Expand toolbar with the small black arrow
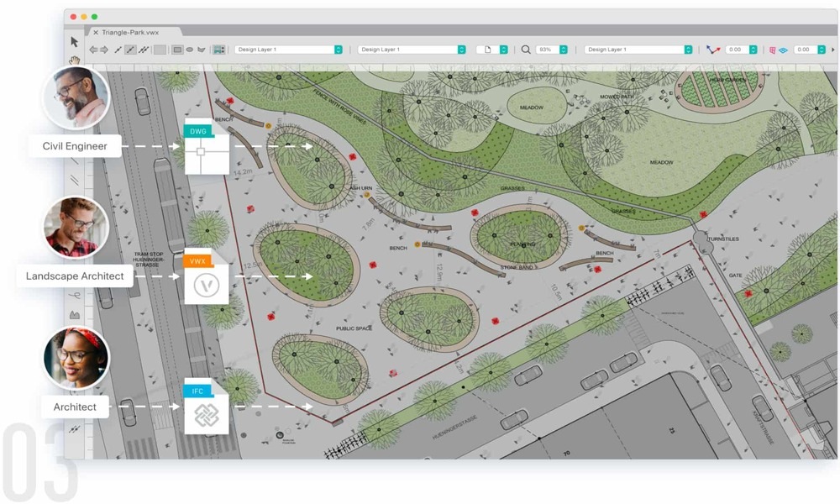840x504 pixels. click(x=833, y=50)
